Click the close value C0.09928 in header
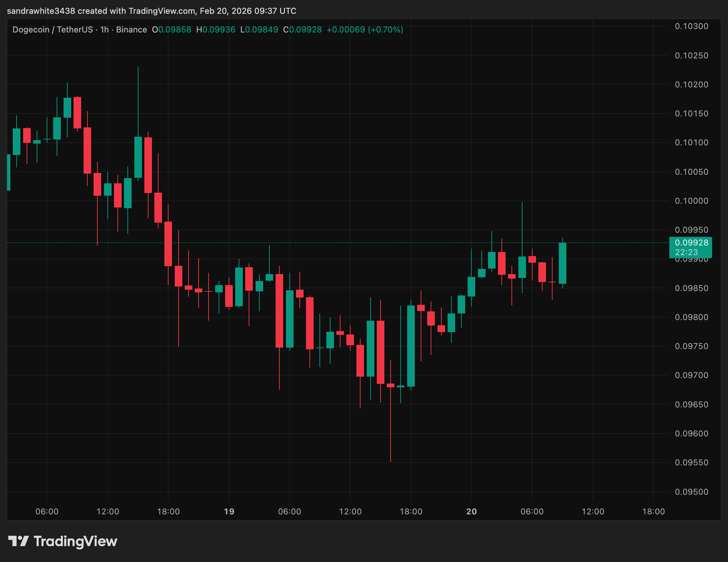Image resolution: width=728 pixels, height=562 pixels. (x=302, y=30)
